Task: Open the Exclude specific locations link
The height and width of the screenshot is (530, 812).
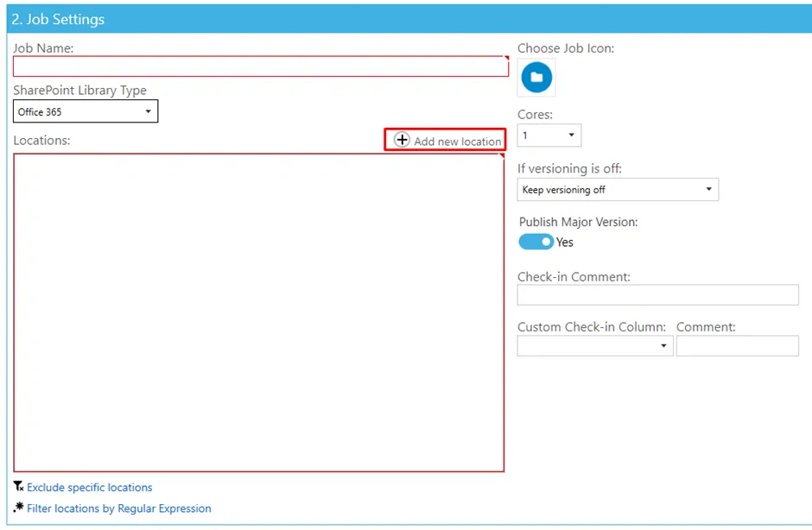Action: pyautogui.click(x=90, y=488)
